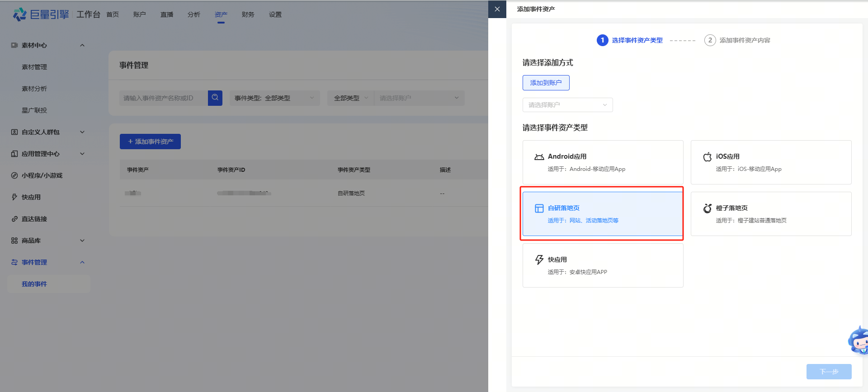Click the 橙子落地页 orange icon
This screenshot has width=868, height=392.
pos(707,208)
